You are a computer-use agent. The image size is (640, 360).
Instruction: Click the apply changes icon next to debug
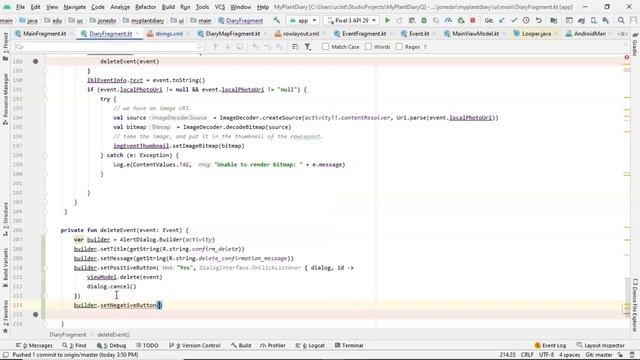[x=412, y=20]
